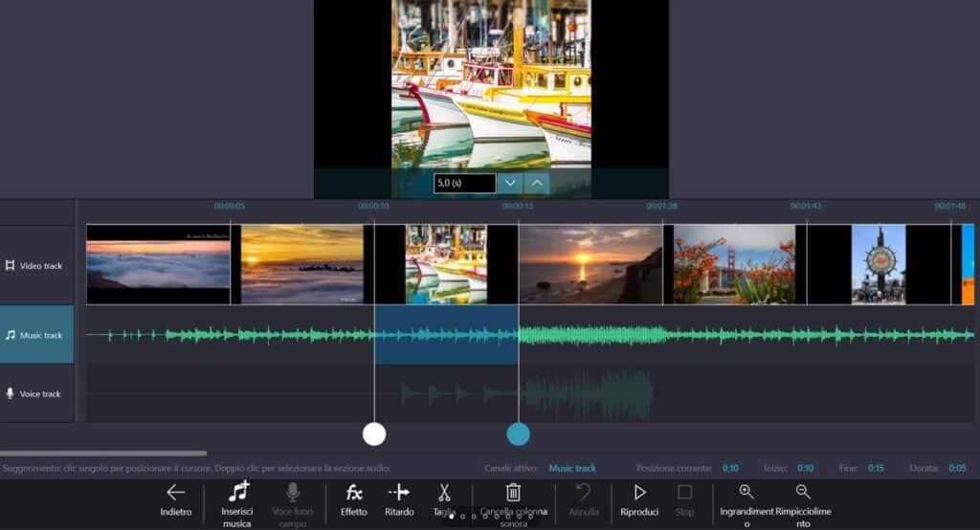
Task: Click the 00:00:05 ruler mark
Action: [230, 206]
